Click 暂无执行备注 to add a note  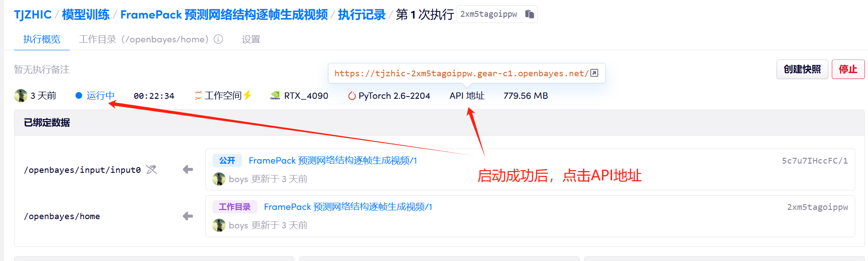42,69
